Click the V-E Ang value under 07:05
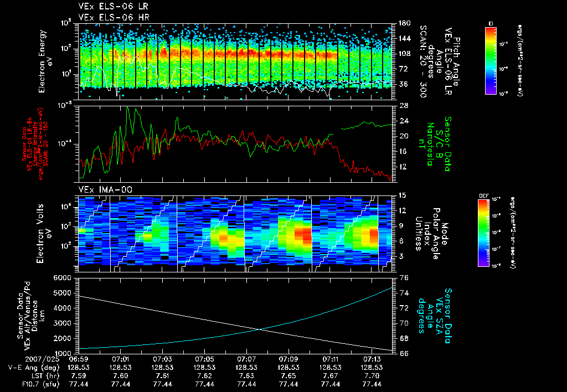The height and width of the screenshot is (392, 567). click(204, 368)
